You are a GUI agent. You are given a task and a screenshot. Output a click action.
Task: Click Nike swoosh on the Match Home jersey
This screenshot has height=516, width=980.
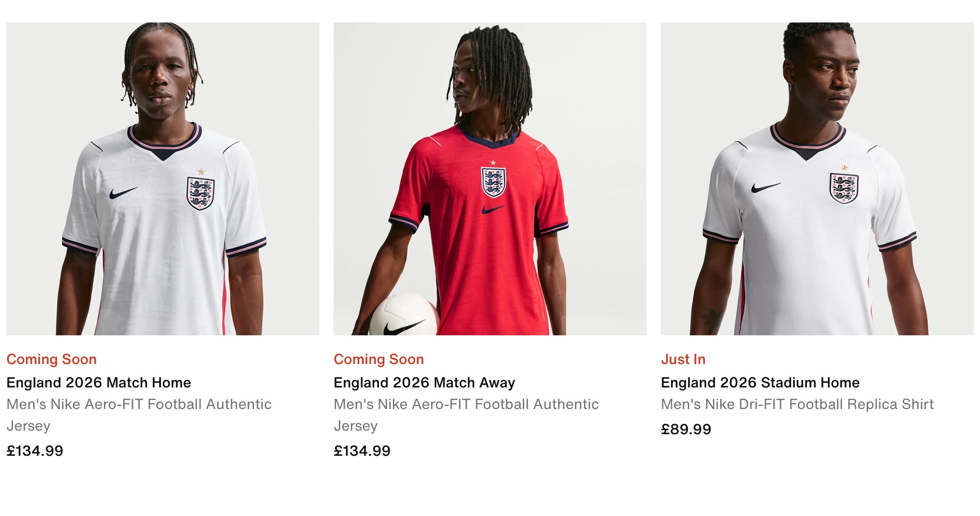coord(123,192)
